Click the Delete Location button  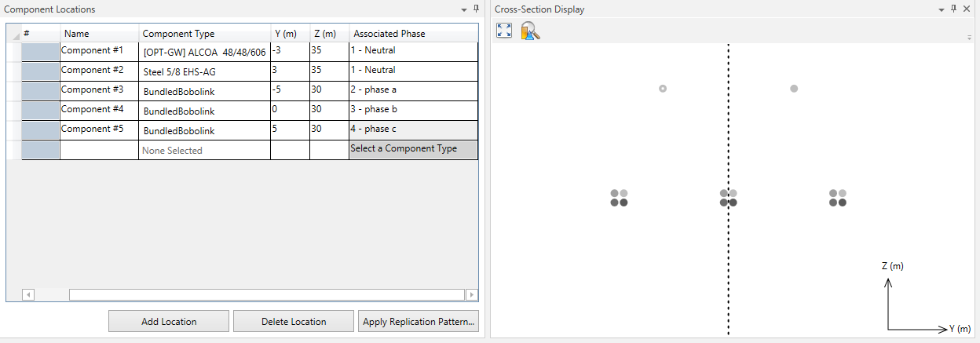294,321
